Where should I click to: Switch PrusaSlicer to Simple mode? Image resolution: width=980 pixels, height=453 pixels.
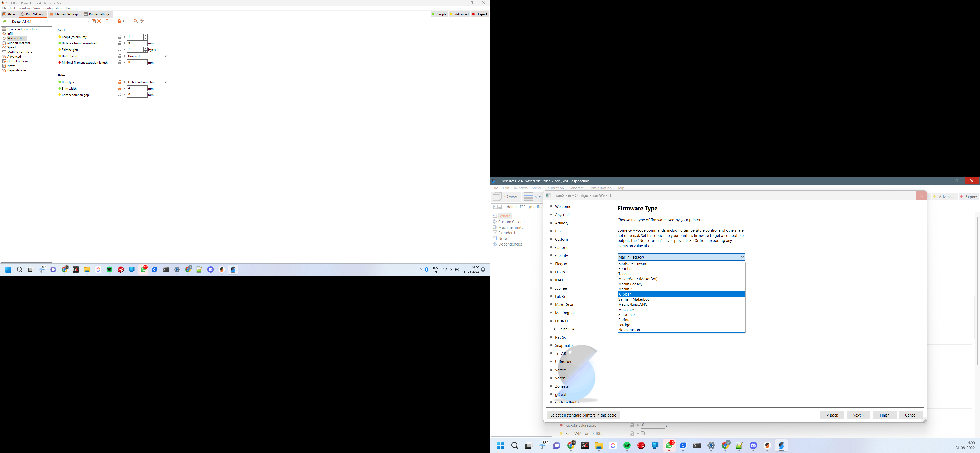coord(439,14)
